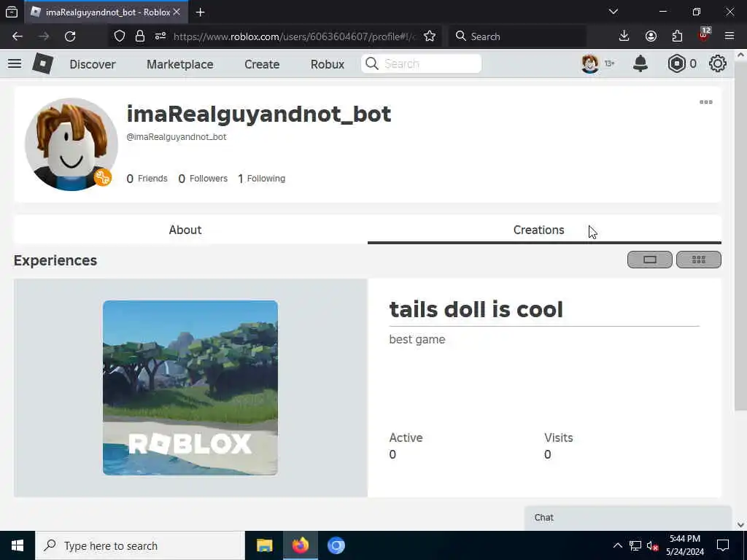Image resolution: width=747 pixels, height=560 pixels.
Task: Open the network icon in system tray
Action: (x=635, y=545)
